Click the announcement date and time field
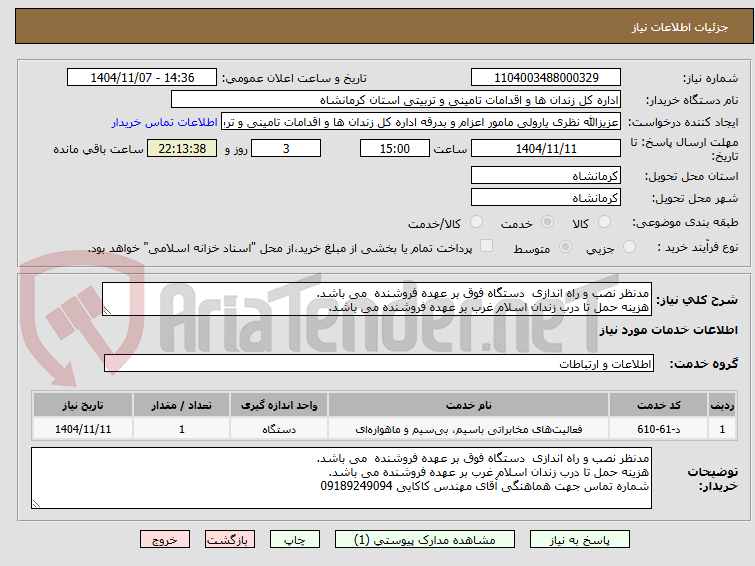Viewport: 755px width, 566px height. point(142,78)
